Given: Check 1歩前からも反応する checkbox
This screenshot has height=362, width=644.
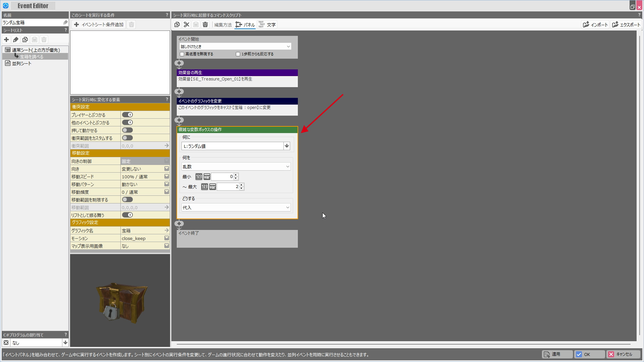Looking at the screenshot, I should pyautogui.click(x=238, y=54).
